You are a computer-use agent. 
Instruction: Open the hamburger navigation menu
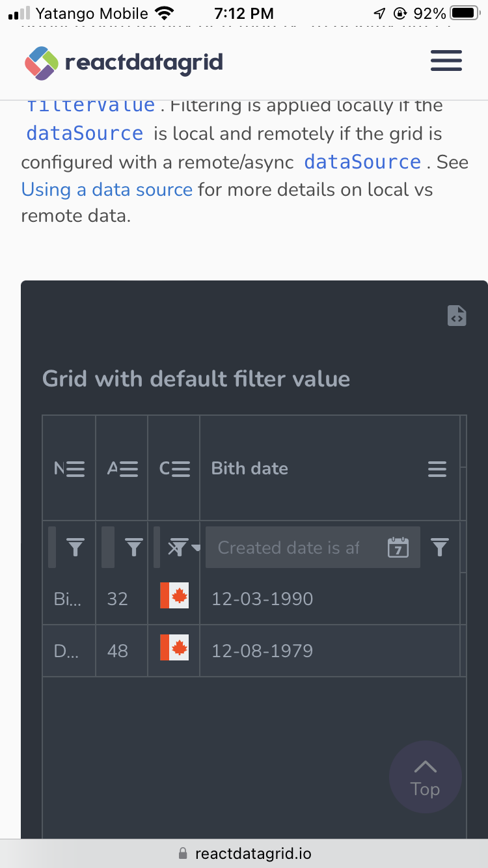point(446,62)
